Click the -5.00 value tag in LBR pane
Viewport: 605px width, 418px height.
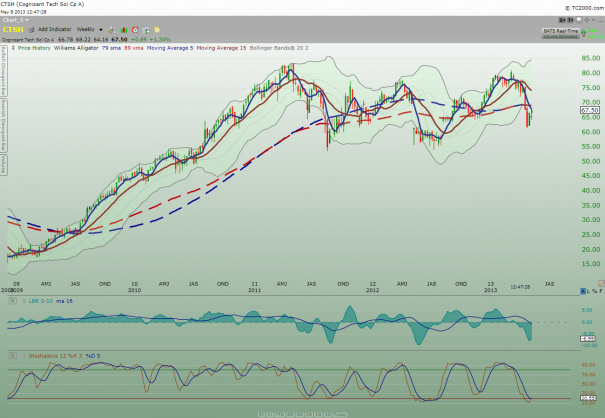pos(588,338)
